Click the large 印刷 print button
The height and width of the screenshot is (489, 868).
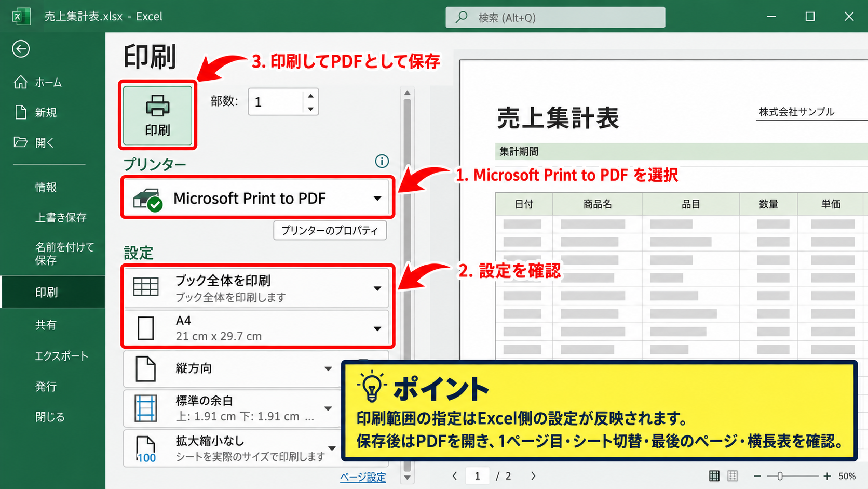click(157, 115)
